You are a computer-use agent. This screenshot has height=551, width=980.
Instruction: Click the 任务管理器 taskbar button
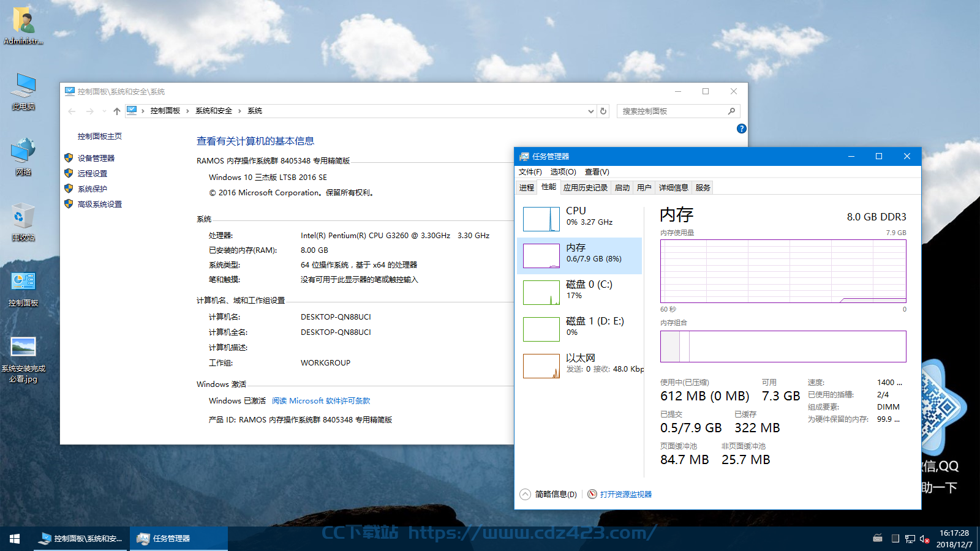[178, 539]
